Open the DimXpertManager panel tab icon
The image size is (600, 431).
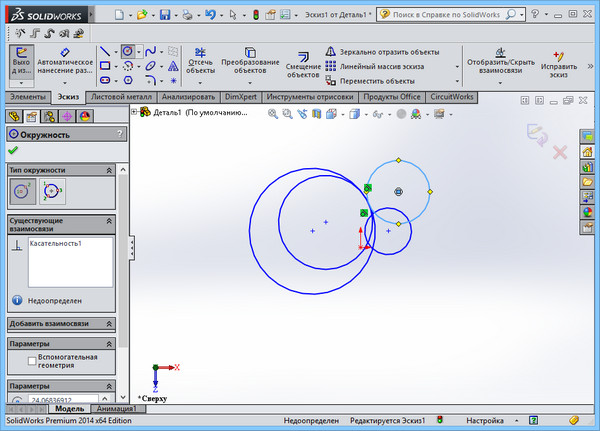pyautogui.click(x=67, y=116)
